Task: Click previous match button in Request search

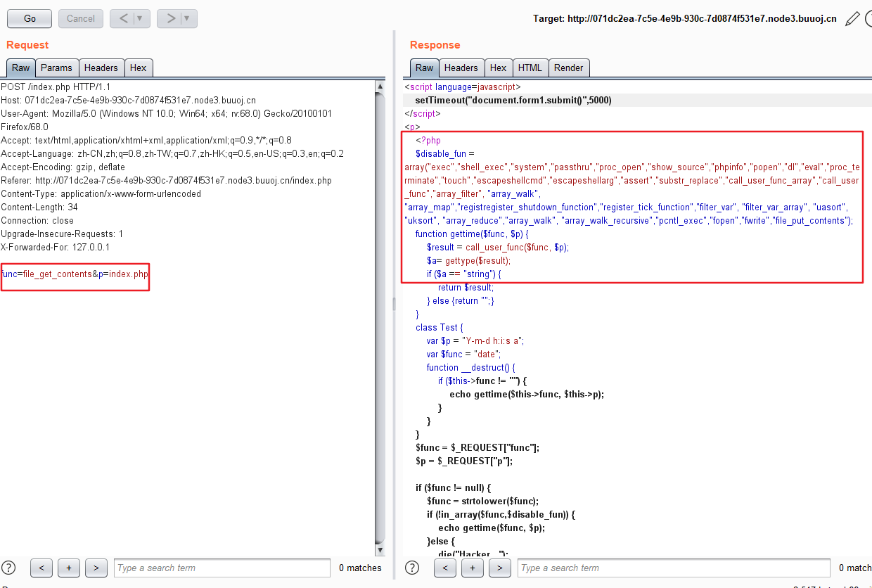Action: click(x=41, y=568)
